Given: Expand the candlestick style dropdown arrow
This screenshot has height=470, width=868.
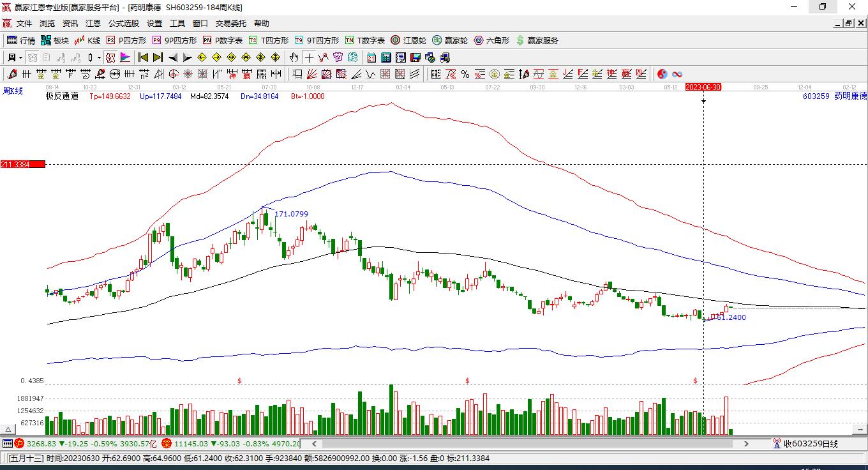Looking at the screenshot, I should [x=99, y=57].
